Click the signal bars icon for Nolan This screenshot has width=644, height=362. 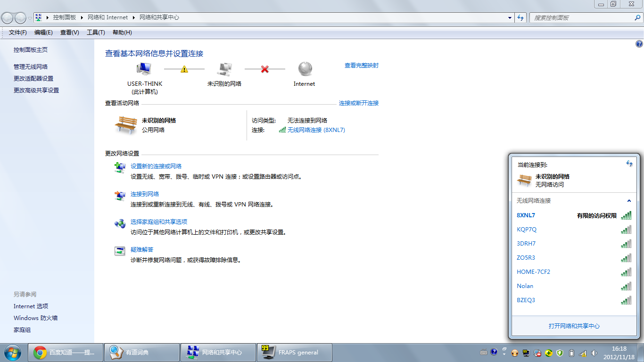(x=626, y=286)
